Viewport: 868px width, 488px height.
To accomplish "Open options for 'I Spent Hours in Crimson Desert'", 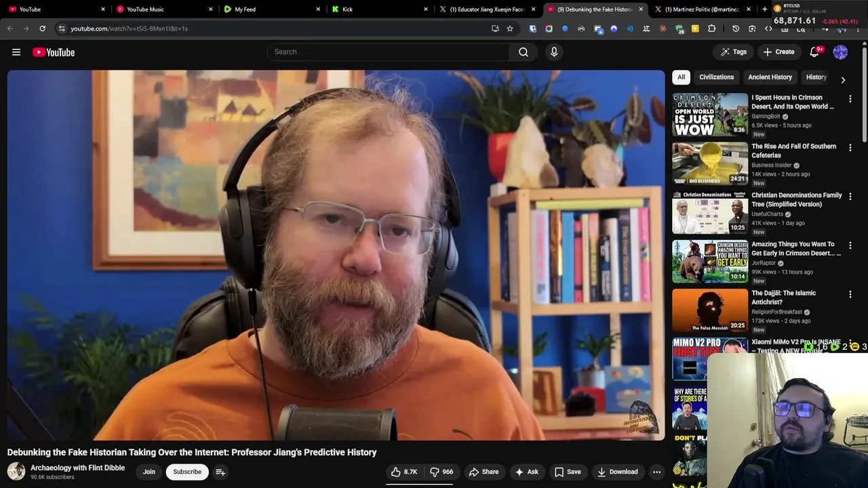I will click(850, 99).
